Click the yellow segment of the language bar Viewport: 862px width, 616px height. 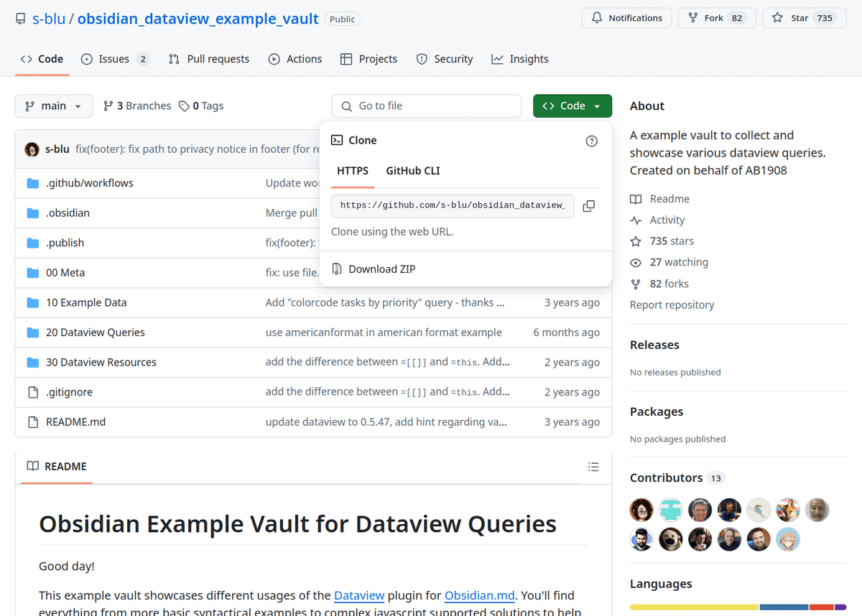693,607
